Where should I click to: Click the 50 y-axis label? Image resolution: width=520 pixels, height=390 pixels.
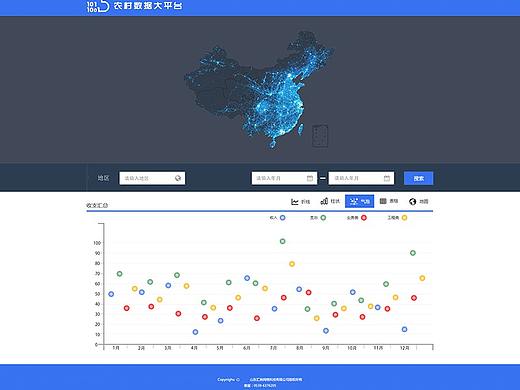pyautogui.click(x=97, y=294)
